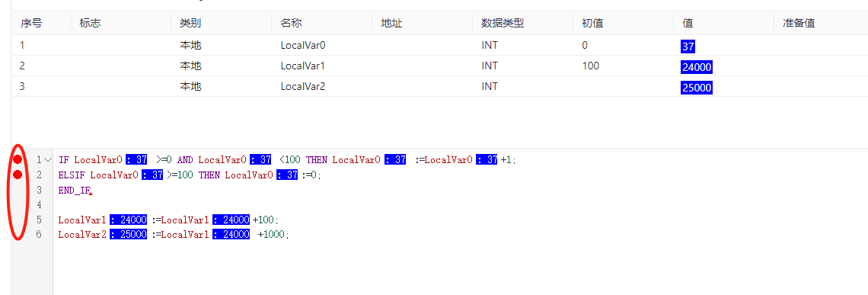
Task: Click the <100 comparison on line 1
Action: (x=290, y=160)
